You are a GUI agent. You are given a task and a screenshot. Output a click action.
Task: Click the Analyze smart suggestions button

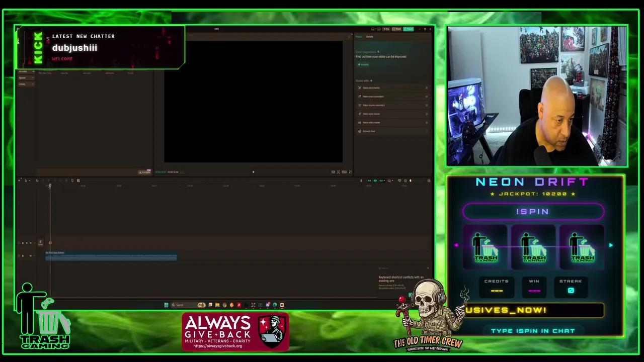pos(363,64)
